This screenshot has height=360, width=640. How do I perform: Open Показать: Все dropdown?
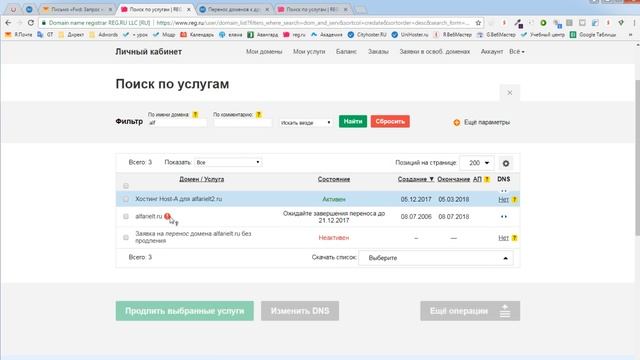click(x=228, y=162)
